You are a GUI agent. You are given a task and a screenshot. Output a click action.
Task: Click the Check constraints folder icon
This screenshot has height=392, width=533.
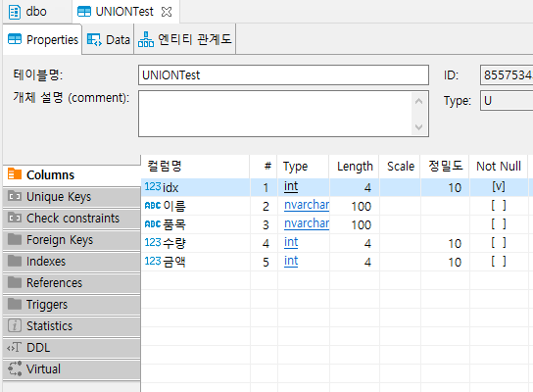15,218
